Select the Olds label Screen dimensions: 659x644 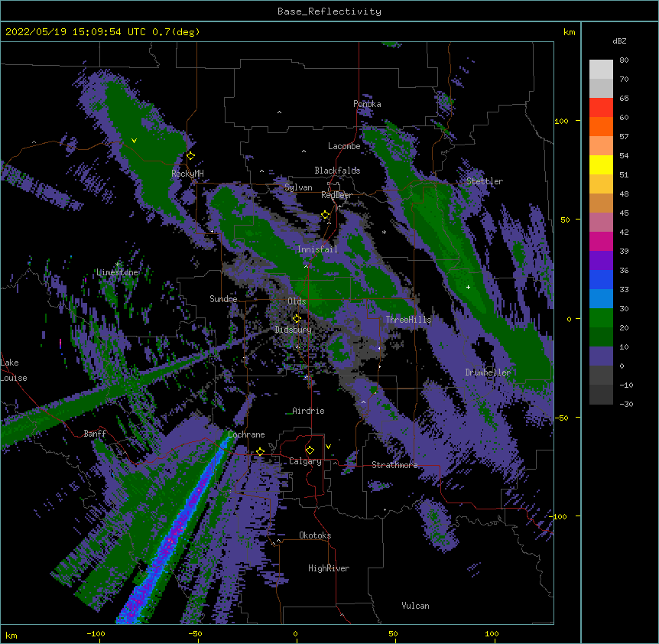point(297,301)
